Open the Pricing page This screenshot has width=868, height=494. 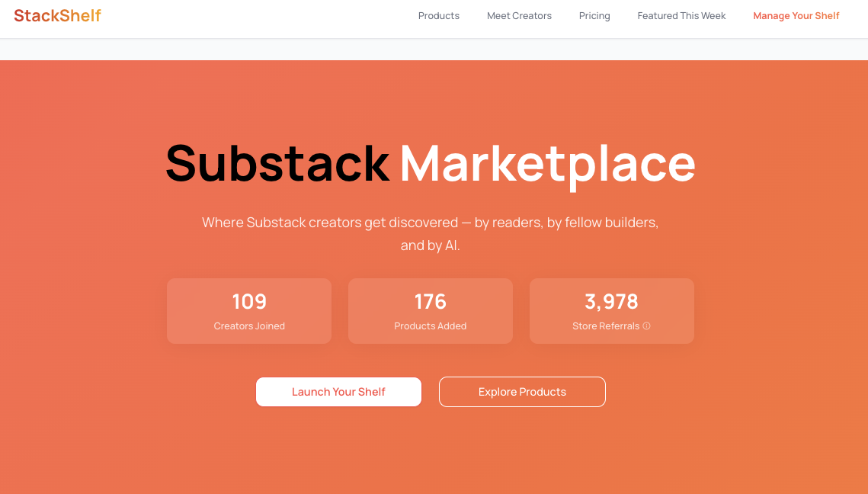point(594,15)
